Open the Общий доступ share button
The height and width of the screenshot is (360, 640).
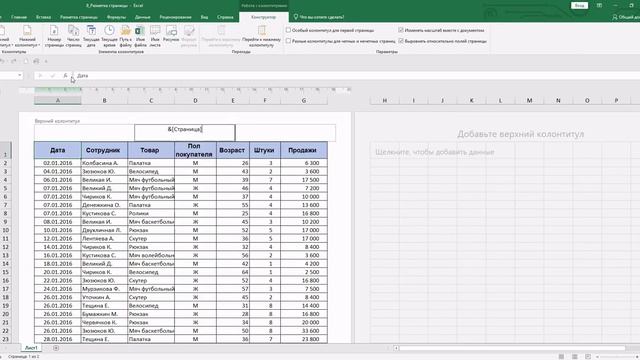coord(627,17)
